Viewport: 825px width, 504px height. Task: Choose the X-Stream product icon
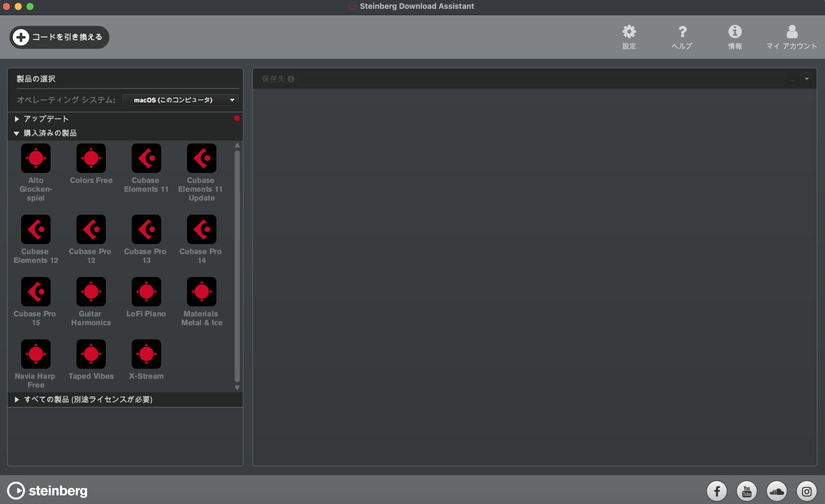click(146, 354)
